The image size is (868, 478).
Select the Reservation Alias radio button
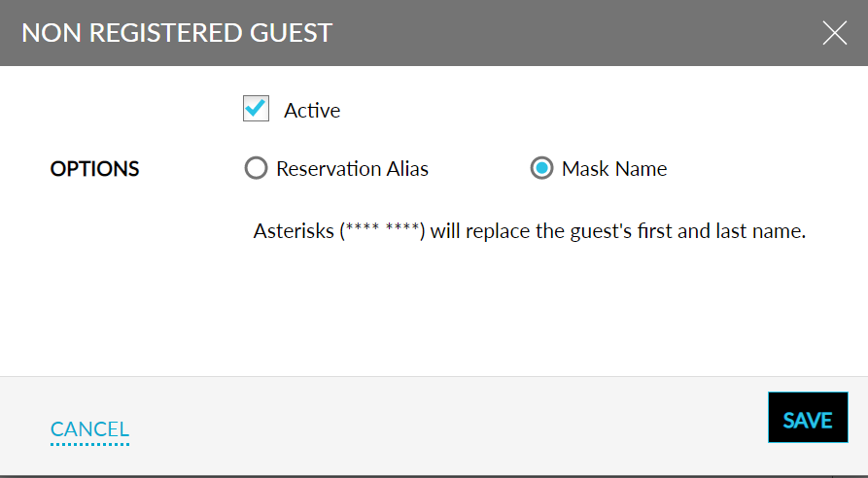[x=256, y=169]
